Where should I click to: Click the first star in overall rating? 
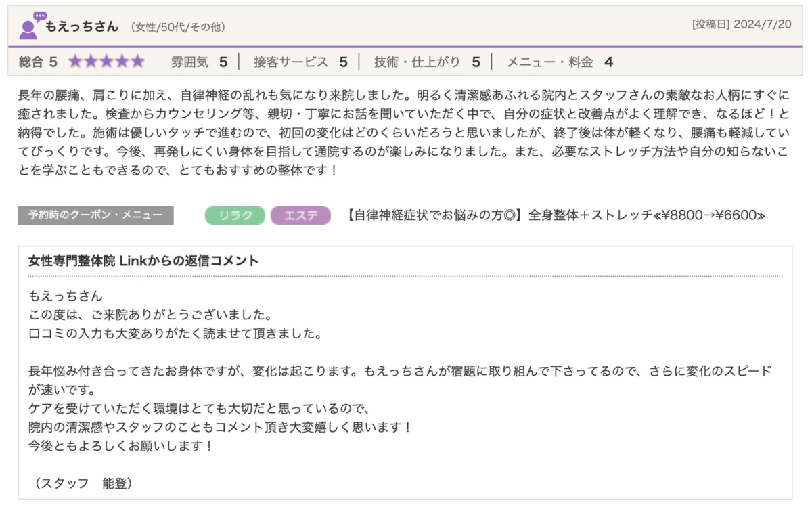pyautogui.click(x=75, y=62)
